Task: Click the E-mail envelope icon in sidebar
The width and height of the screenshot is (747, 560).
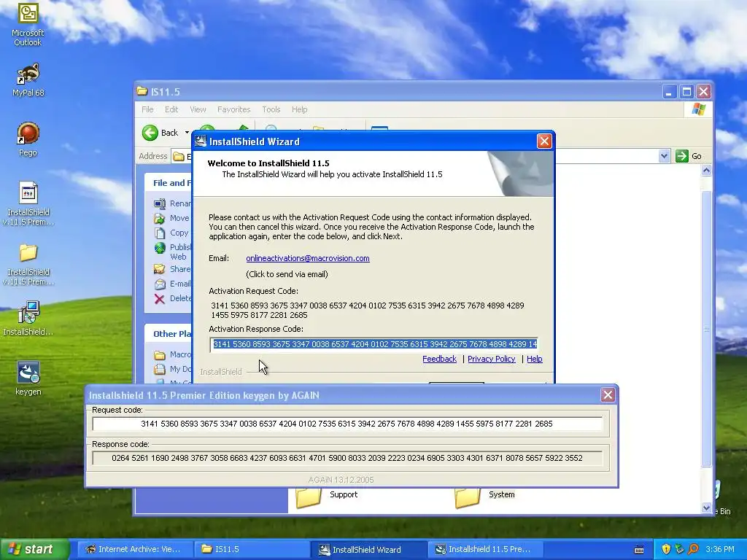Action: pos(160,284)
